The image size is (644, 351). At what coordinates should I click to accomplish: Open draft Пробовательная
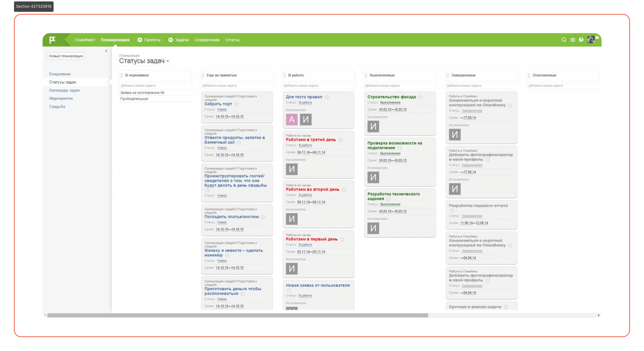[x=134, y=99]
